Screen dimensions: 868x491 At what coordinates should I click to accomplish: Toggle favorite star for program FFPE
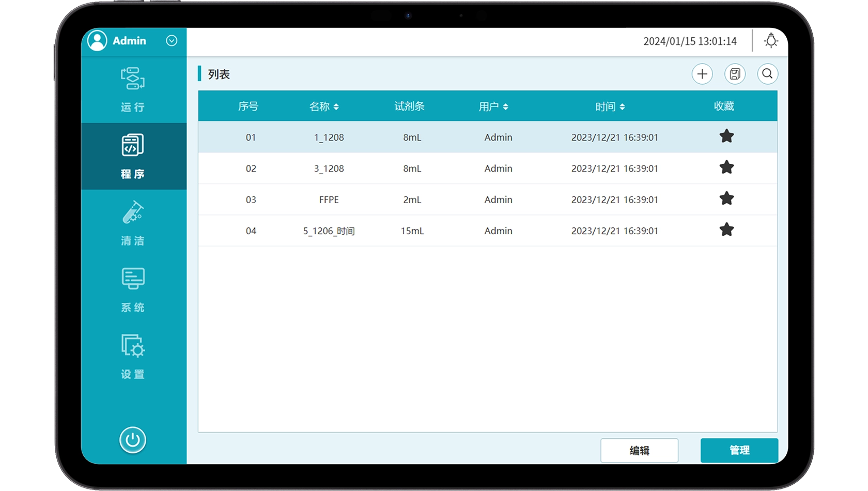(x=726, y=198)
